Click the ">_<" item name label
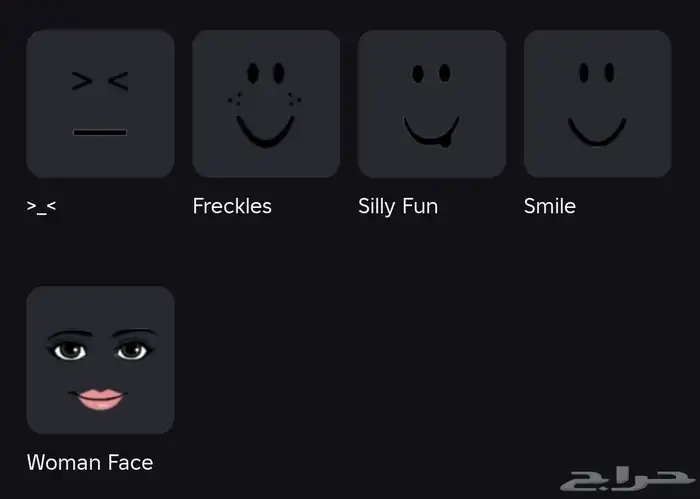Screen dimensions: 700x499 click(x=41, y=207)
